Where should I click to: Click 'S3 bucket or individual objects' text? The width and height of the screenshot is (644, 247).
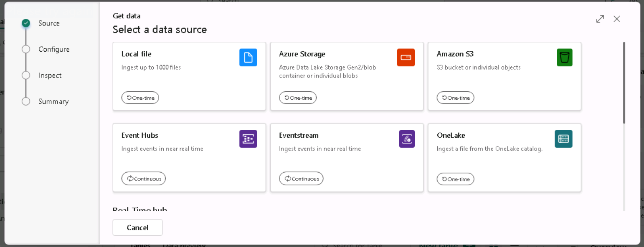[x=479, y=67]
